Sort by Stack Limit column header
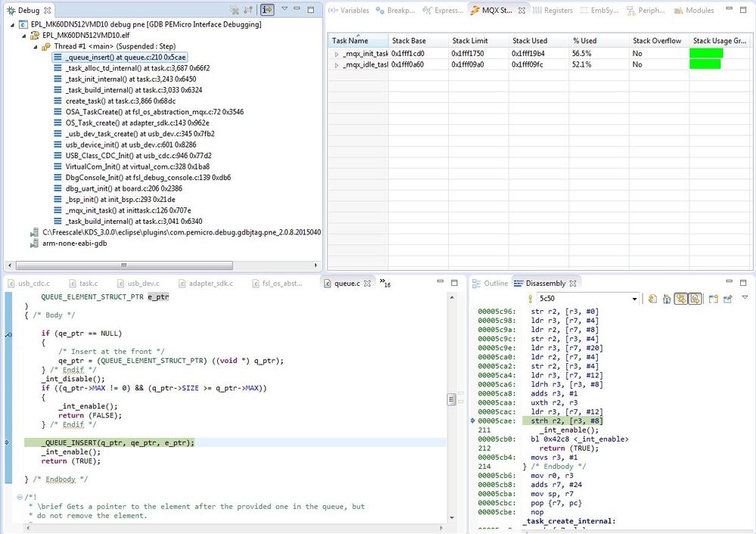Screen dimensions: 756x534 tap(478, 41)
